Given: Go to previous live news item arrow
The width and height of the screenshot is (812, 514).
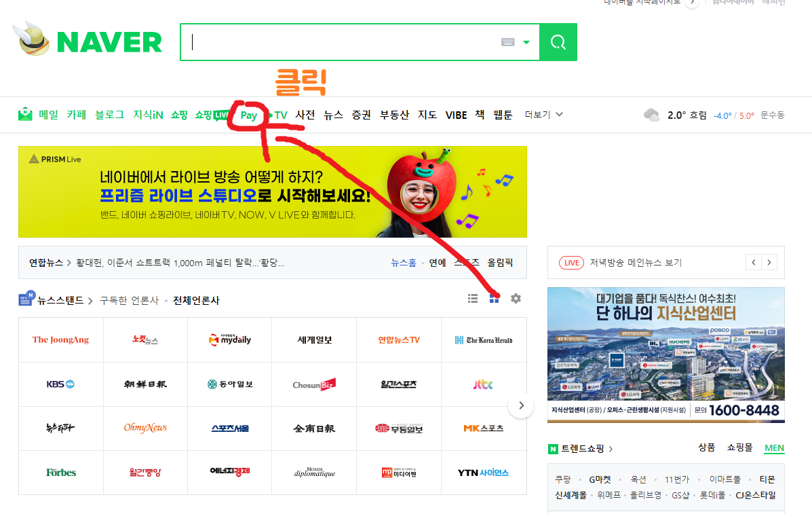Looking at the screenshot, I should click(x=754, y=262).
